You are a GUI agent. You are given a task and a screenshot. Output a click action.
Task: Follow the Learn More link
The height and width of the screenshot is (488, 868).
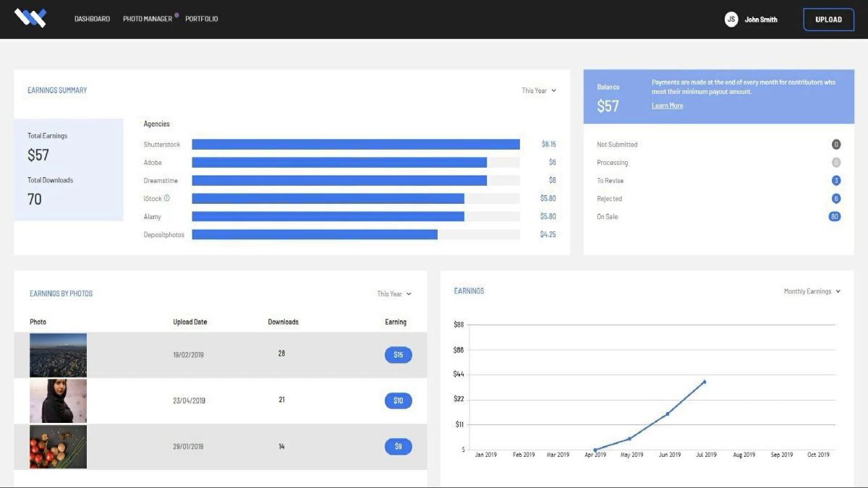point(667,106)
